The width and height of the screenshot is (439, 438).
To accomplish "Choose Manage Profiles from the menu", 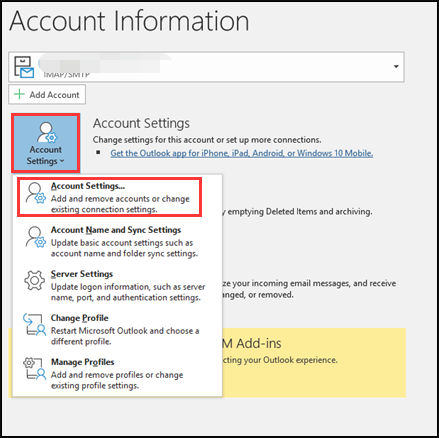I will point(117,373).
